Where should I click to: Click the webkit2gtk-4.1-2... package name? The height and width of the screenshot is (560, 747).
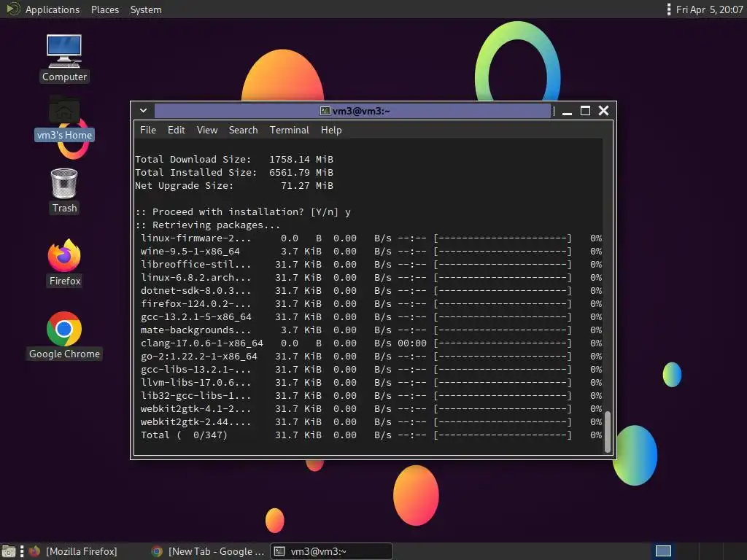196,409
